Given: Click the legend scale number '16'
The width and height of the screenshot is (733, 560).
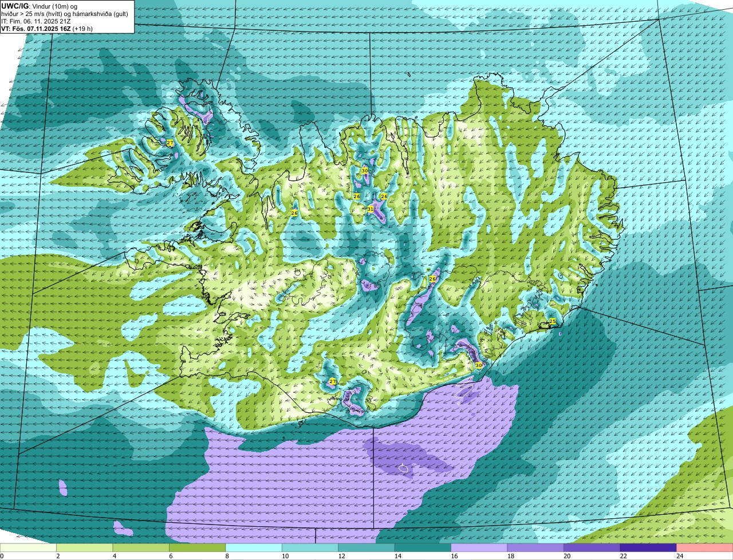Looking at the screenshot, I should [454, 556].
